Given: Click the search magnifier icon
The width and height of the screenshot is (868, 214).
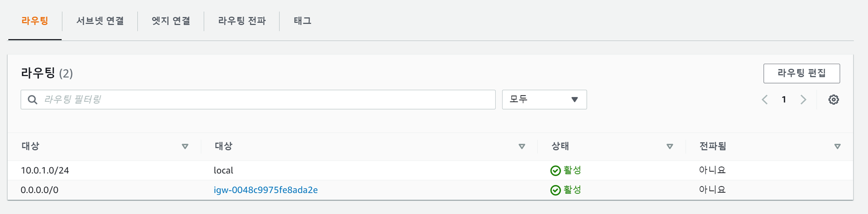Looking at the screenshot, I should (x=33, y=100).
